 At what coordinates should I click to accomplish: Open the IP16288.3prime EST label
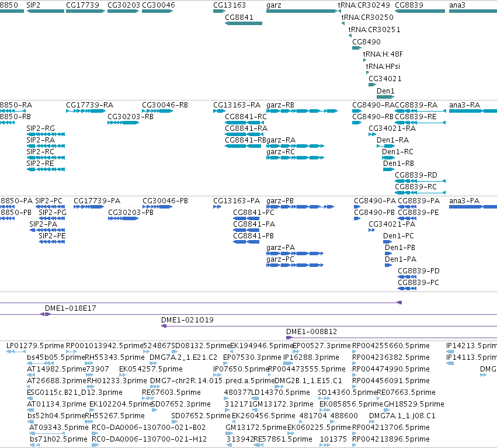pos(311,357)
